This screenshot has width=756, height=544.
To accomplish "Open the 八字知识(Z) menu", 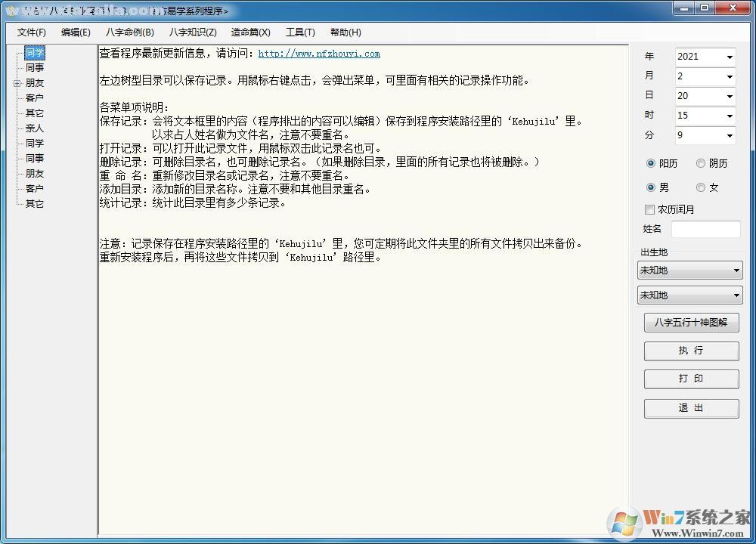I will coord(193,32).
